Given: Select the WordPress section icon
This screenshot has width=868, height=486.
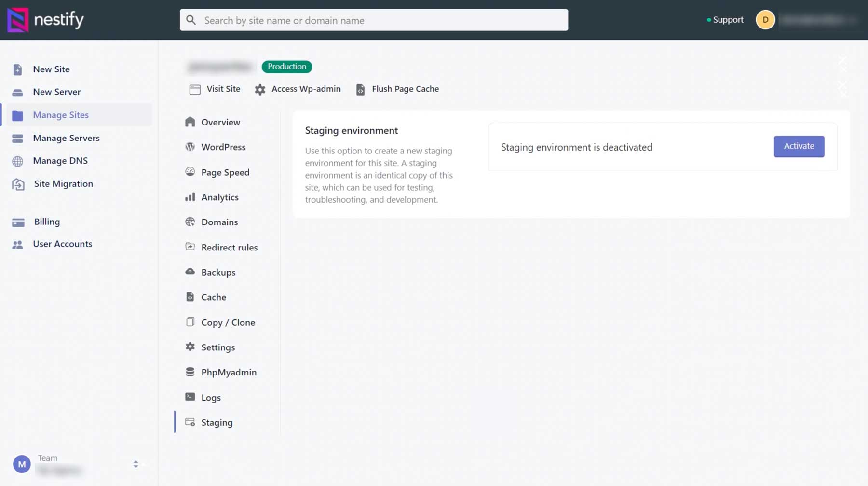Looking at the screenshot, I should [190, 147].
